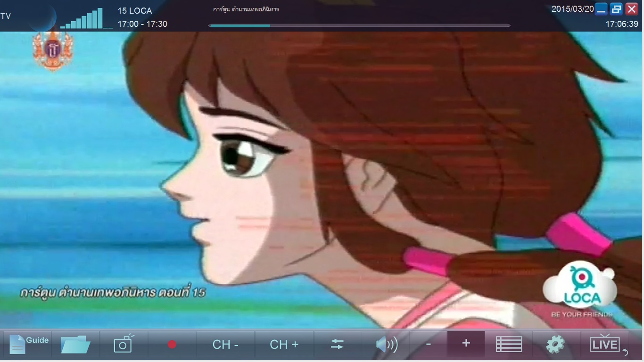Close the TV player window
Image resolution: width=644 pixels, height=362 pixels.
(632, 9)
